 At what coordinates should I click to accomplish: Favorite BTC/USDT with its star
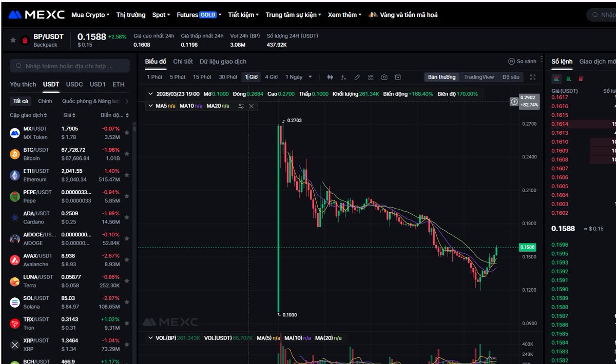coord(127,154)
